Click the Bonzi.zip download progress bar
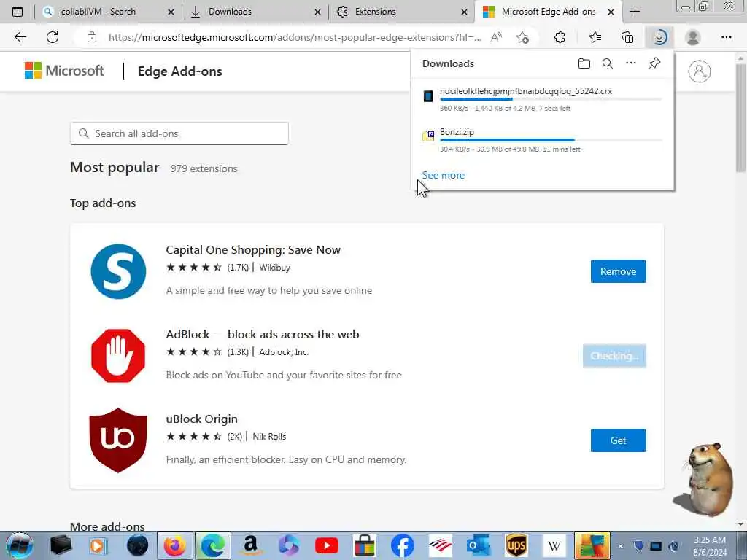This screenshot has height=560, width=747. 551,140
